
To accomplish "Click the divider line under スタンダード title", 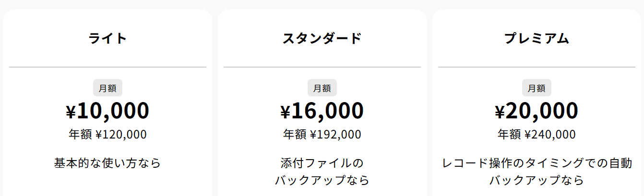I will pos(322,67).
